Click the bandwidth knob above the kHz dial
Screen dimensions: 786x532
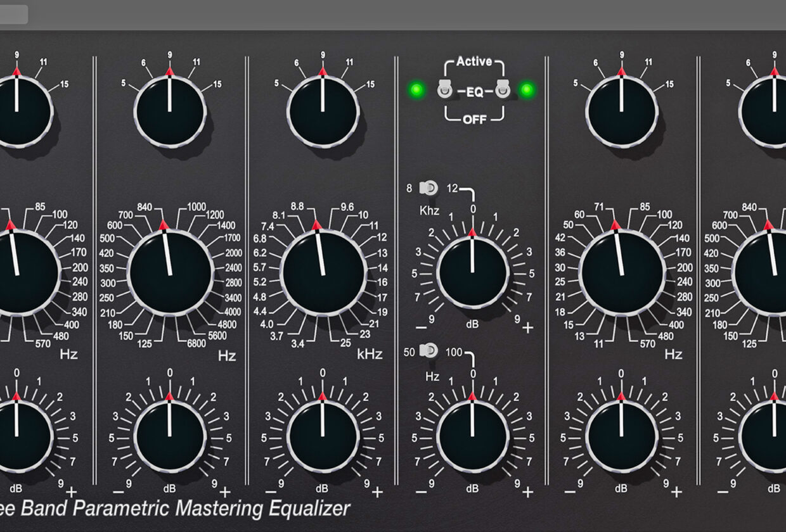click(x=323, y=112)
